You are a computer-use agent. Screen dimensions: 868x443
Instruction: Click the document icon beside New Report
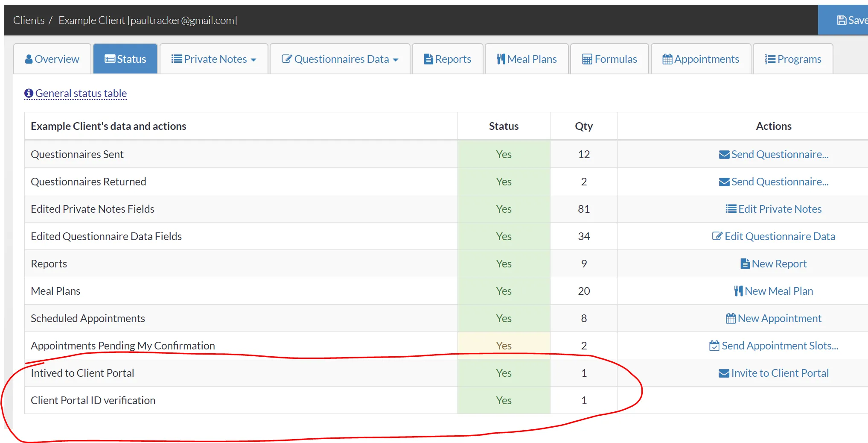745,264
